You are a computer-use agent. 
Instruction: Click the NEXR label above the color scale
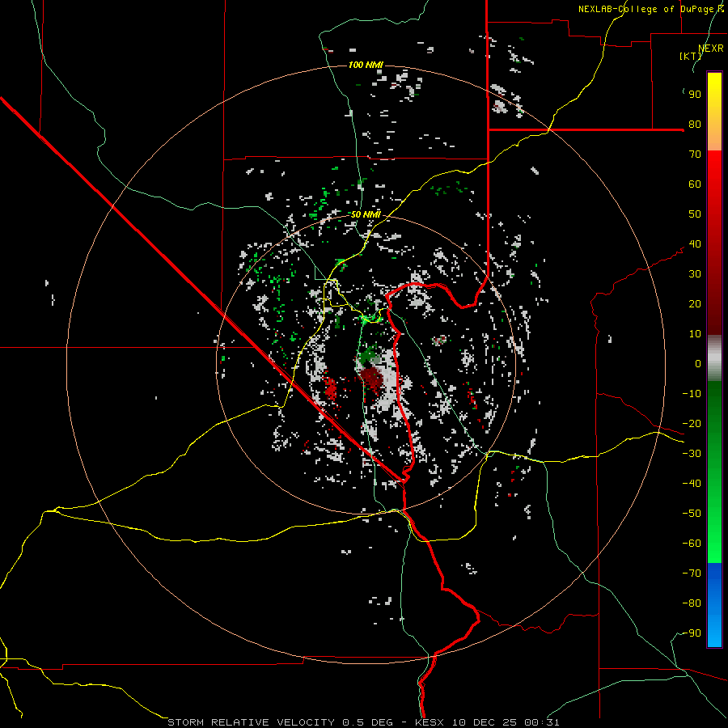coord(711,49)
